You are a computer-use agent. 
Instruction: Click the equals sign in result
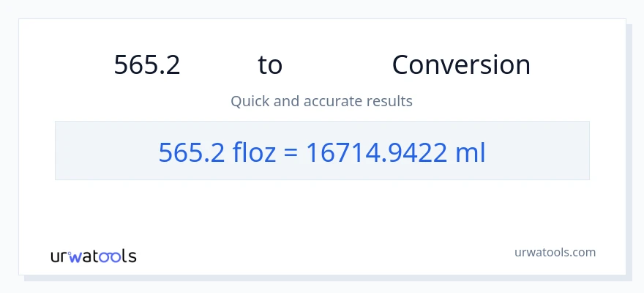[x=292, y=152]
